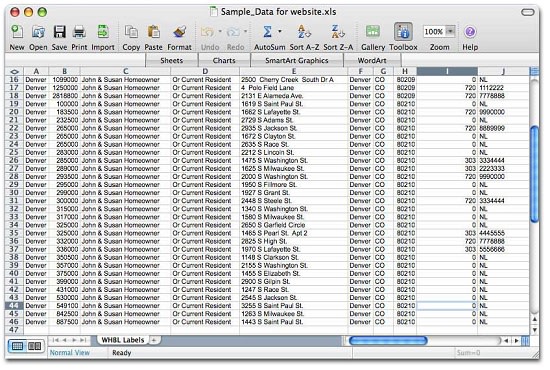Jump to first sheet tab arrow
The width and height of the screenshot is (550, 370).
coord(55,340)
